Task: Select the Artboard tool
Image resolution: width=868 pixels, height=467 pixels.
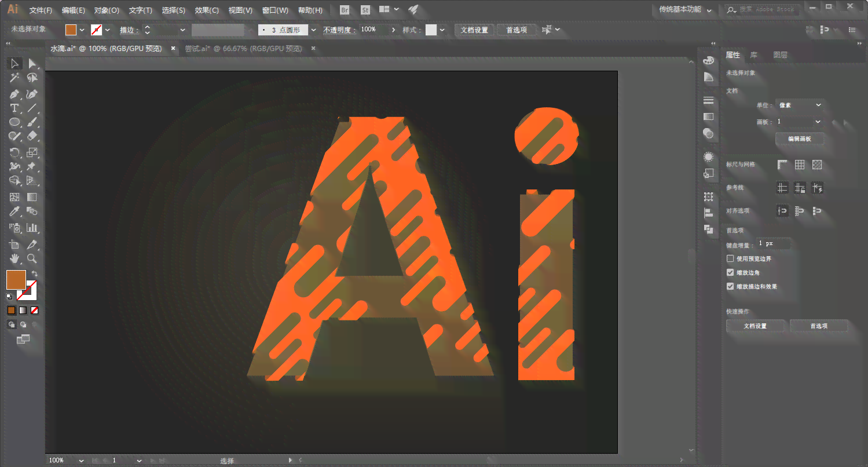Action: coord(15,245)
